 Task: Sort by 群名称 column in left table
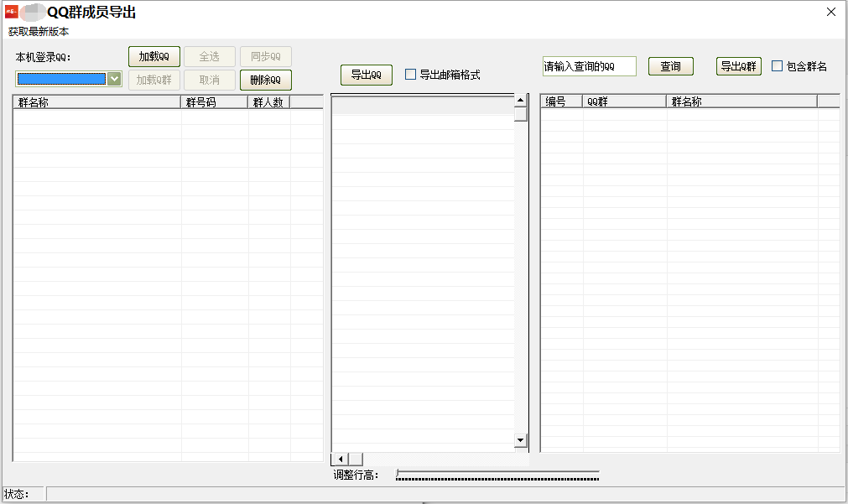(96, 101)
